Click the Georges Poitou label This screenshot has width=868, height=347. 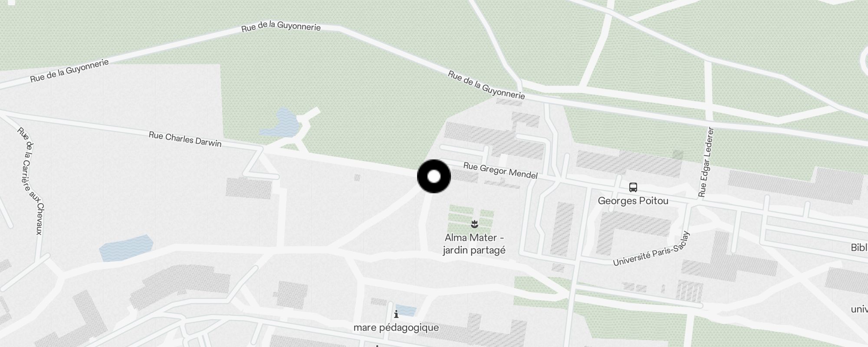(633, 201)
